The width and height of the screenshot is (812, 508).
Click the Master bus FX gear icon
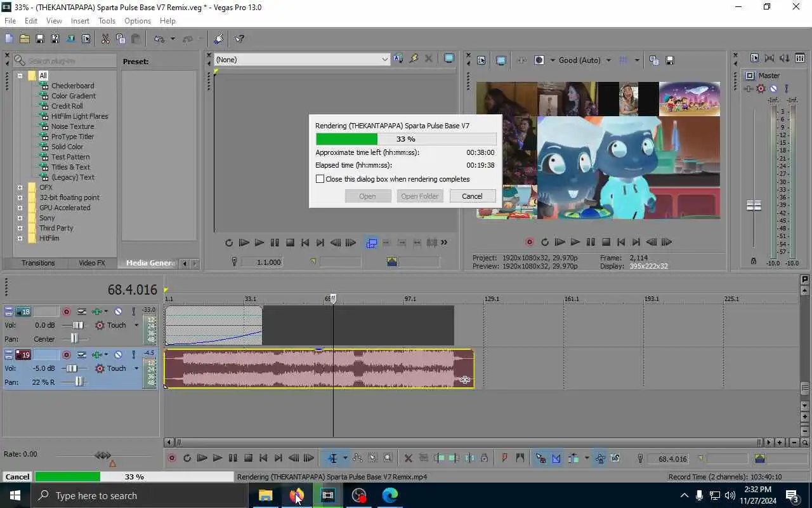[x=761, y=88]
